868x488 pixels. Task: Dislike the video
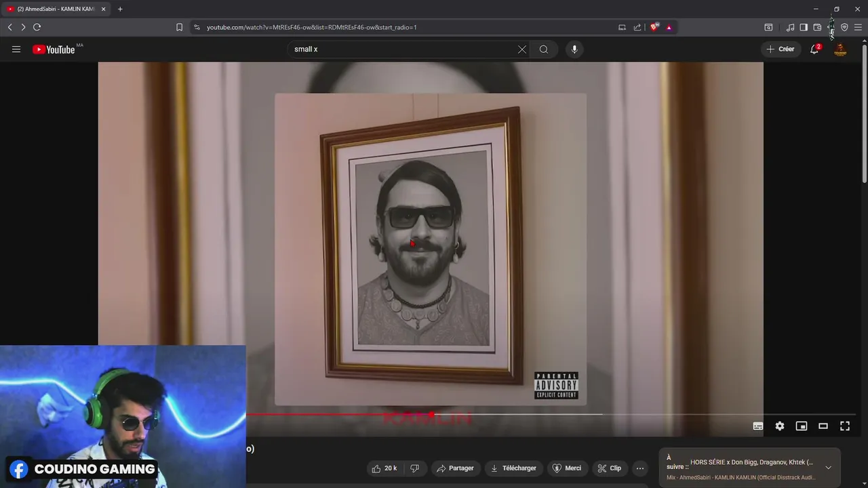[415, 468]
